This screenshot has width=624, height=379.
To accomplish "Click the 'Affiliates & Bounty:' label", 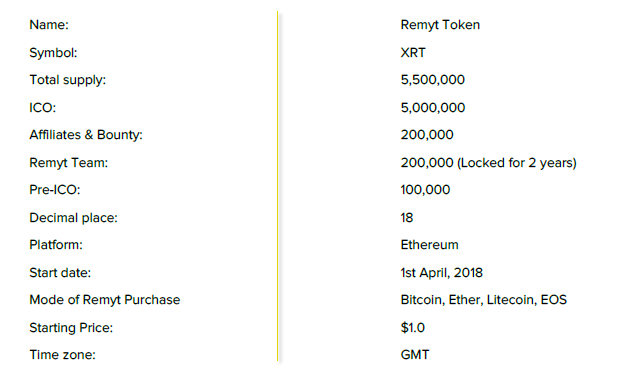I will (86, 135).
